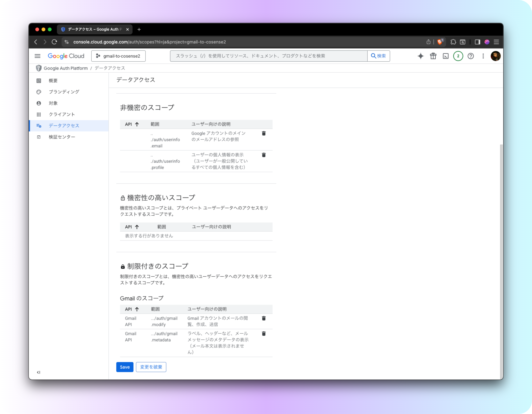
Task: Click the Gmail のスコープ heading
Action: 142,298
